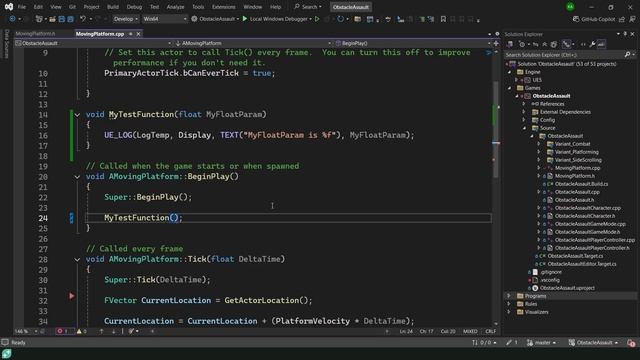Open AMovingPlatform scope dropdown
This screenshot has height=360, width=640.
pyautogui.click(x=253, y=43)
